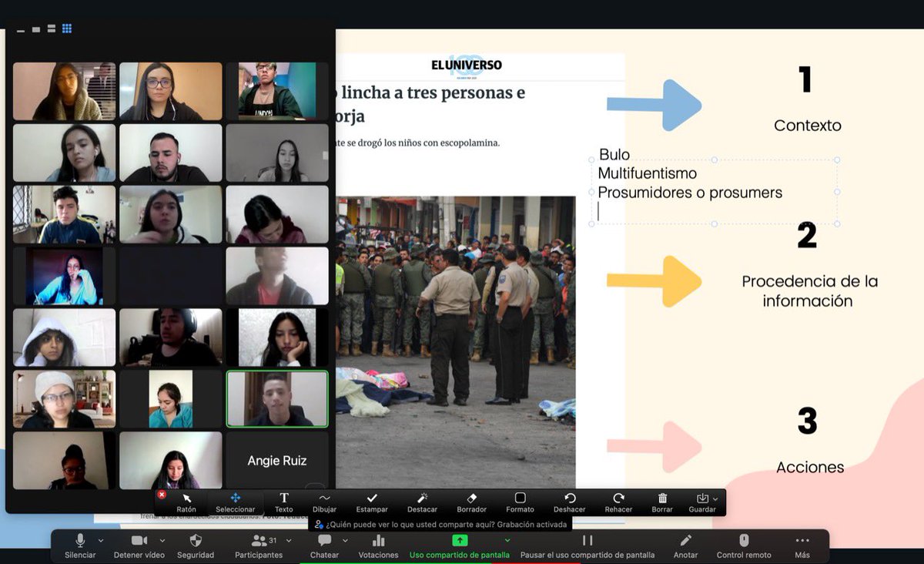The image size is (924, 564).
Task: Expand video options arrow beside Detener vídeo
Action: click(162, 541)
